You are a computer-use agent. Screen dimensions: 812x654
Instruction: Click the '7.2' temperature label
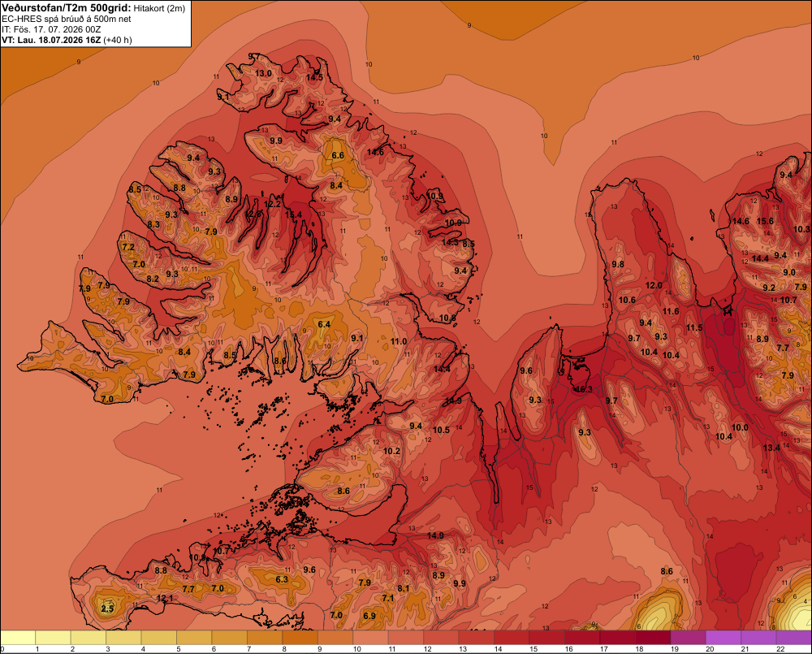click(128, 247)
